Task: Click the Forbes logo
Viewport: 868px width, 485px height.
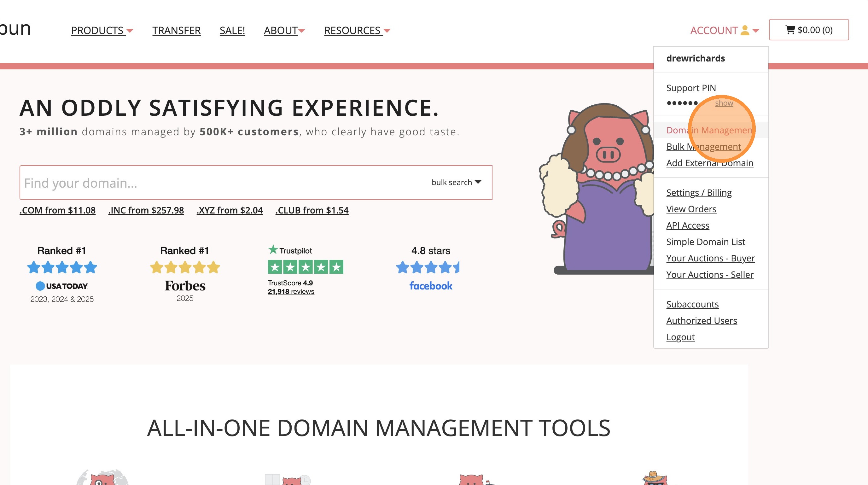Action: pos(185,286)
